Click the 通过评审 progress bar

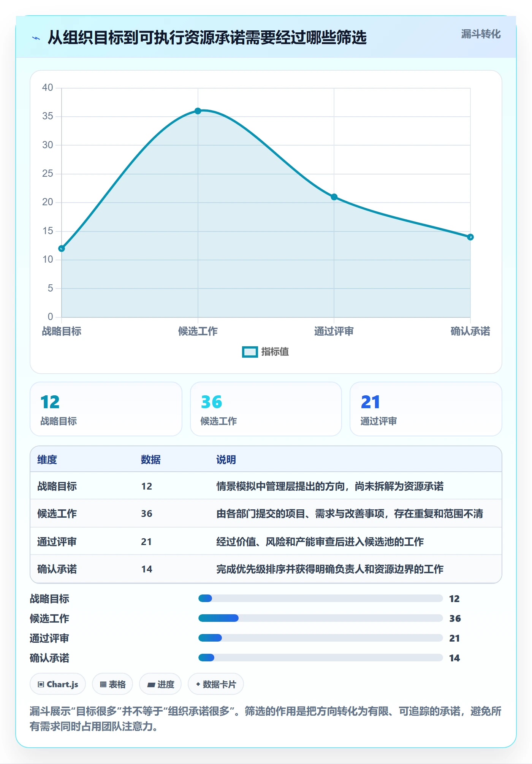coord(320,638)
